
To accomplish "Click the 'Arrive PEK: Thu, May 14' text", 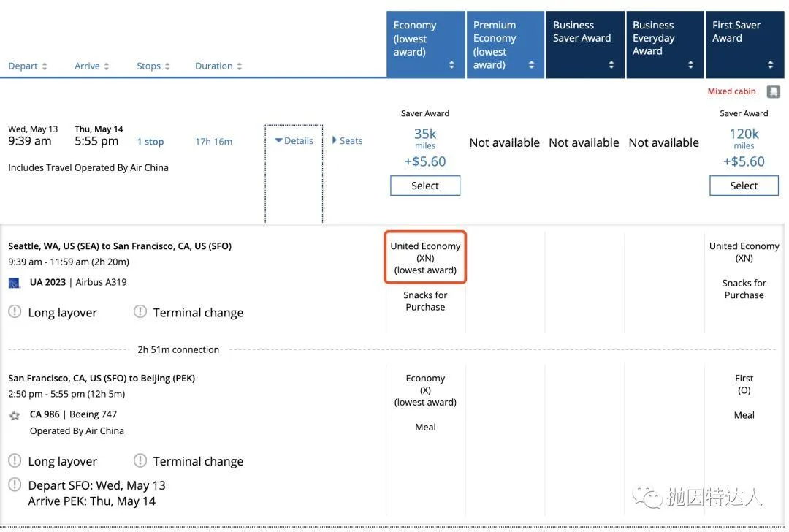I will point(91,501).
